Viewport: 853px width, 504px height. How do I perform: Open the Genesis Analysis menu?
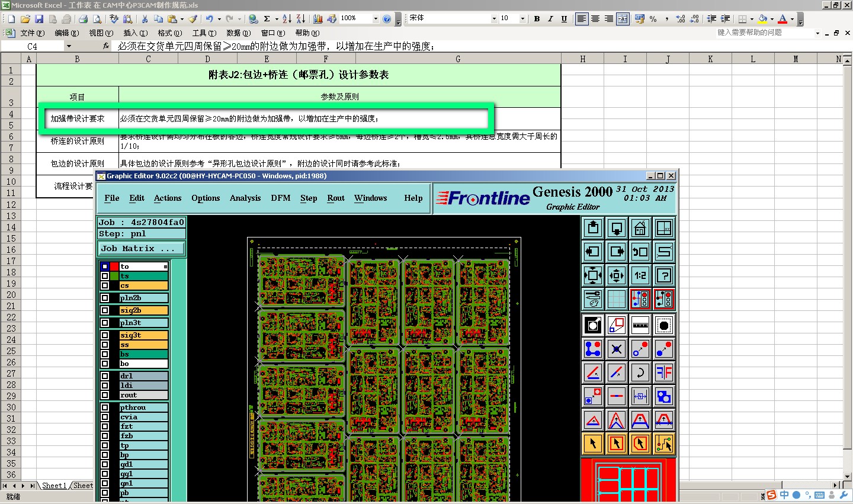pos(245,198)
